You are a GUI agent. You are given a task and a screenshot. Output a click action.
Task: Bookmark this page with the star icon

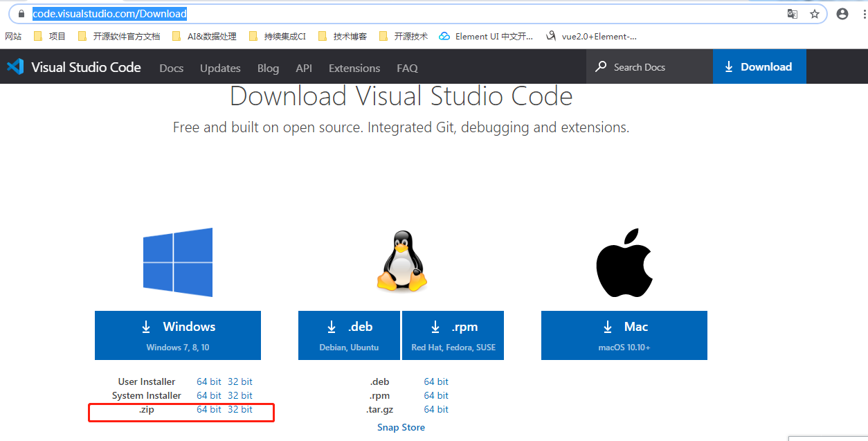[815, 14]
